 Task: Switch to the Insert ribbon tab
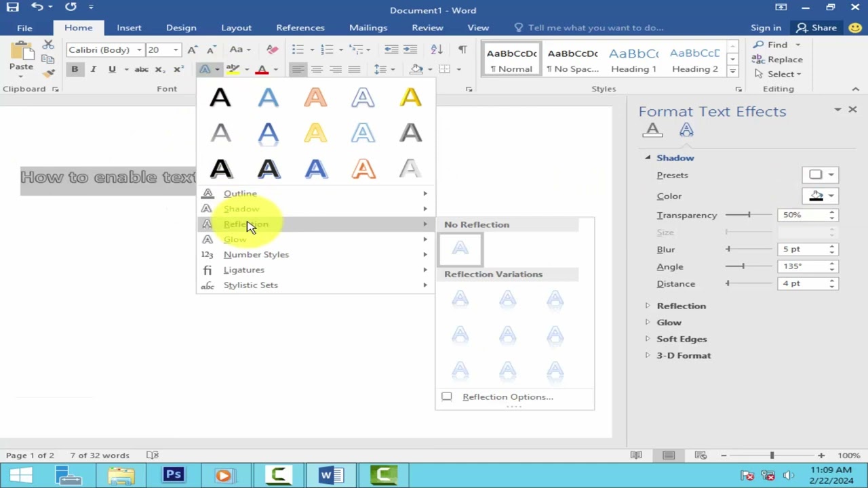129,28
